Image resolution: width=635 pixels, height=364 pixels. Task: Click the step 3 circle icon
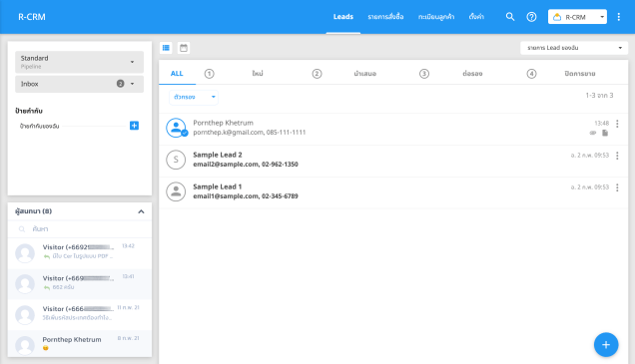[424, 74]
